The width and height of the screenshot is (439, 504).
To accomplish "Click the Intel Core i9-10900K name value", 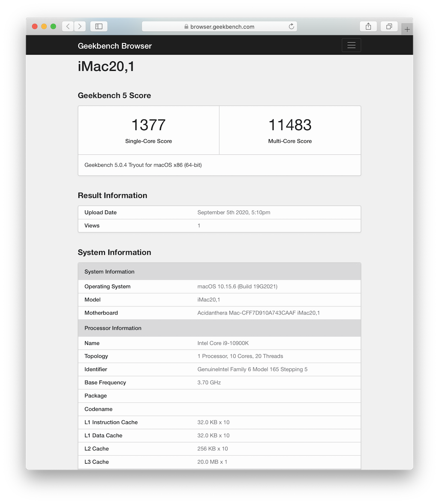I will click(x=223, y=343).
